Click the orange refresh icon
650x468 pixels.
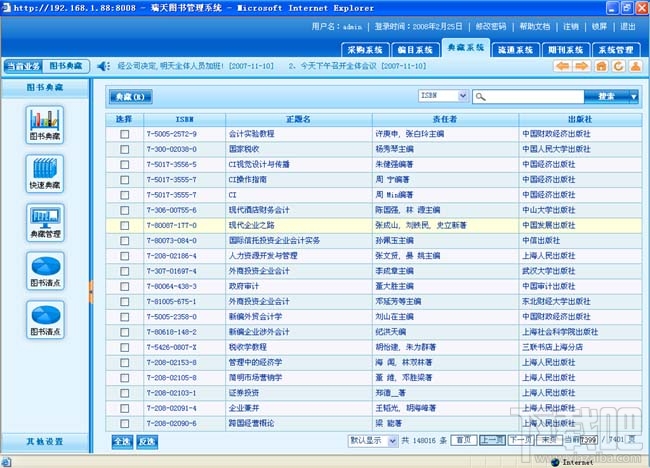618,66
